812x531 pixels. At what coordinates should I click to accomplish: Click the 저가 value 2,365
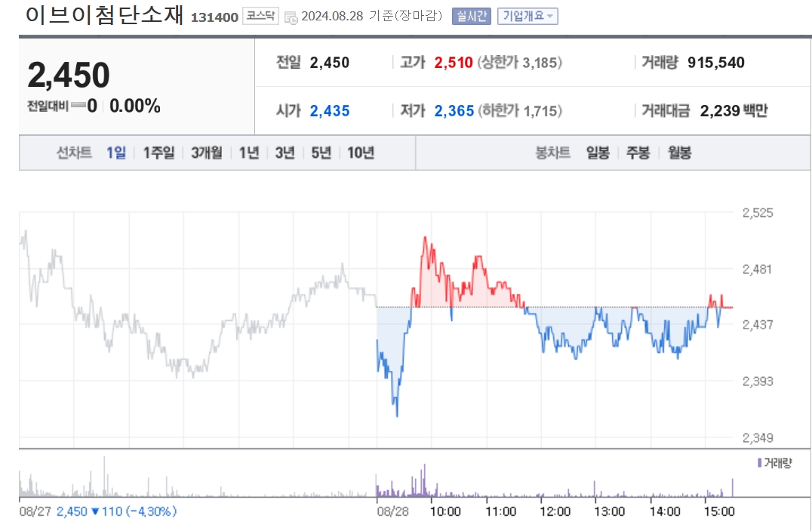[454, 110]
